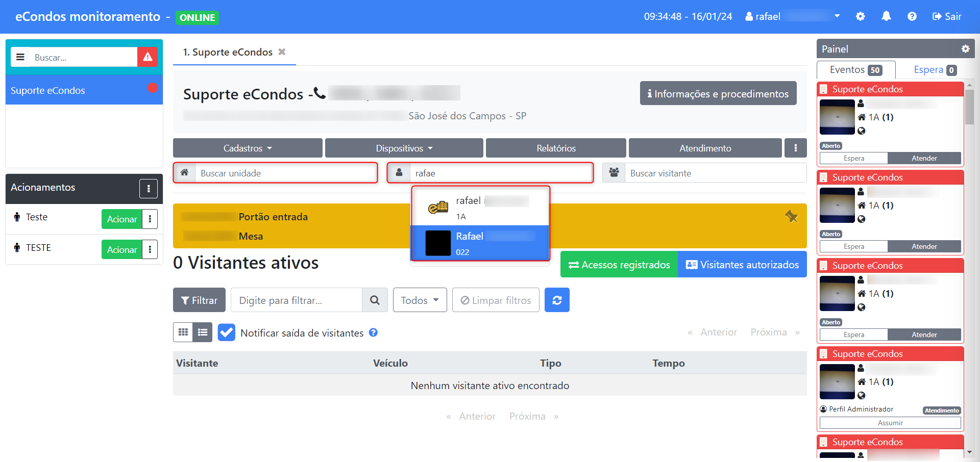Viewport: 980px width, 462px height.
Task: Open Visitantes autorizados
Action: tap(742, 265)
